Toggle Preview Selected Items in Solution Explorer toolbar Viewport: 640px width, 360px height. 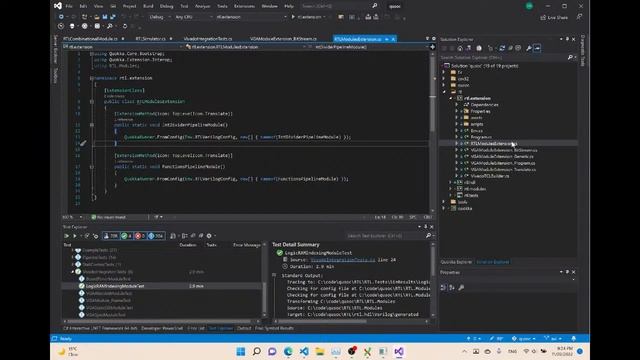pos(537,48)
